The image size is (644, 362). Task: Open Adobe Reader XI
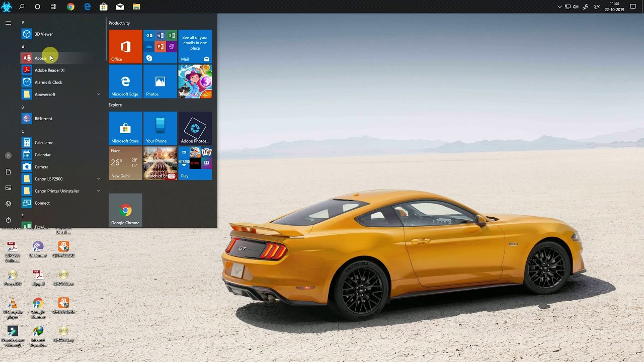point(60,70)
